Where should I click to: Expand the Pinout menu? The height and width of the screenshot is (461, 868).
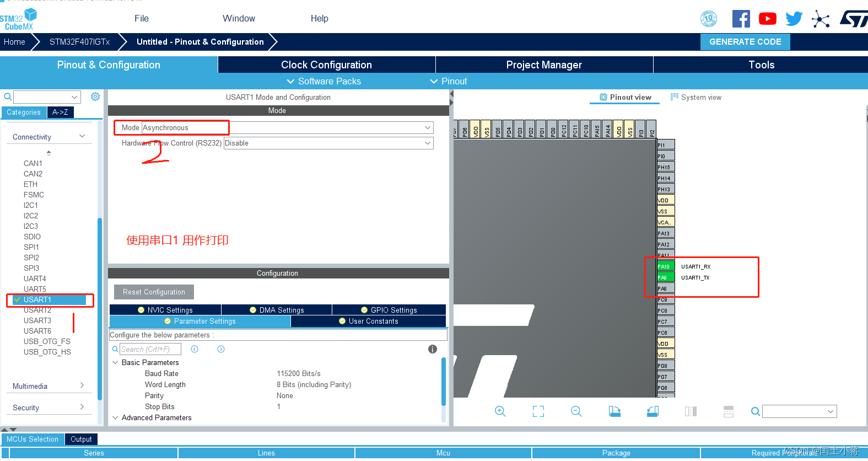(448, 81)
